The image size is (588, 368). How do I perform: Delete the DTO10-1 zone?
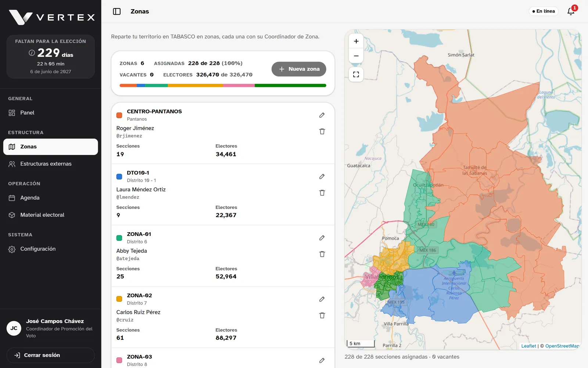click(322, 193)
